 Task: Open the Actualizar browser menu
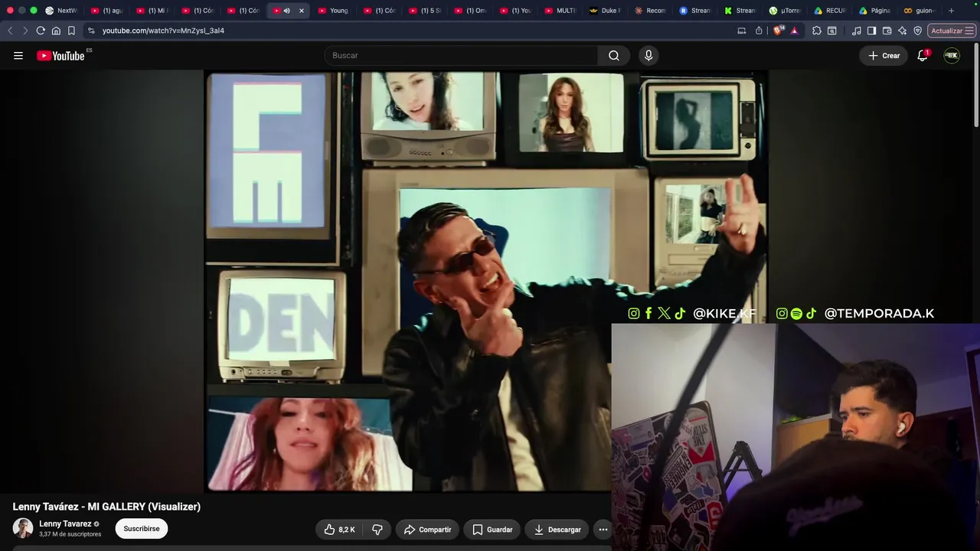[952, 31]
